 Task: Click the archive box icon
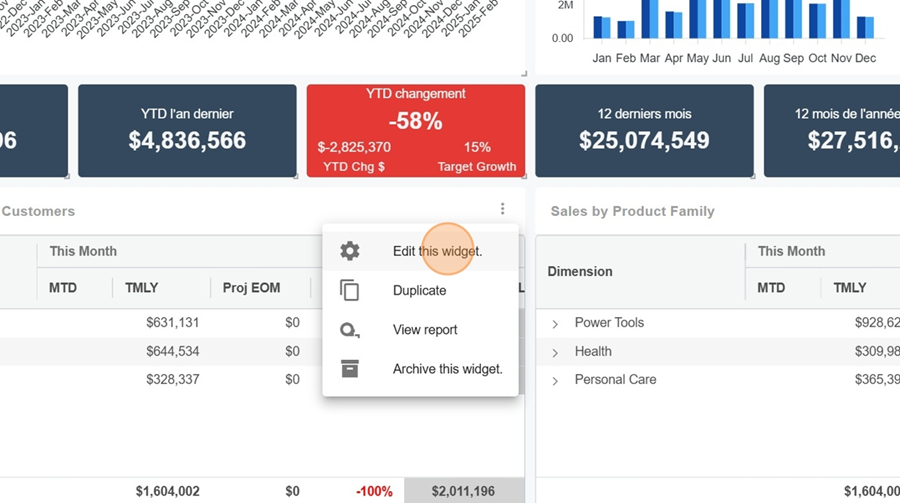pos(350,369)
